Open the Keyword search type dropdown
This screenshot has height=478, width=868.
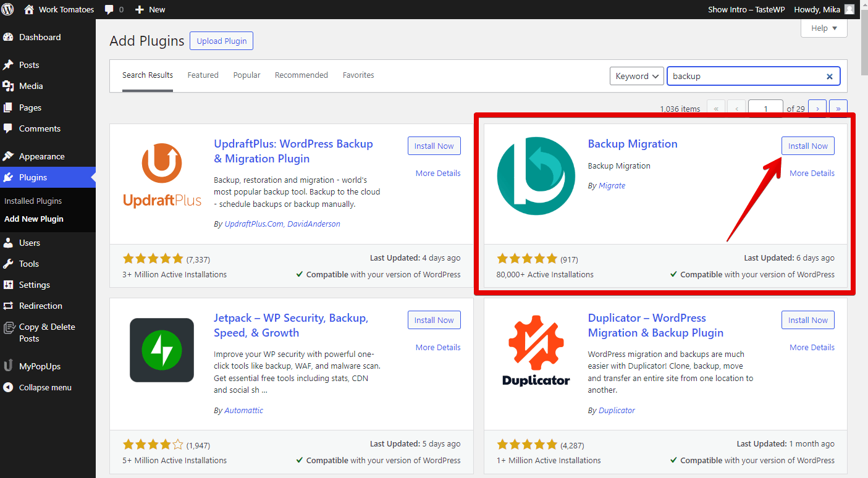click(x=637, y=76)
